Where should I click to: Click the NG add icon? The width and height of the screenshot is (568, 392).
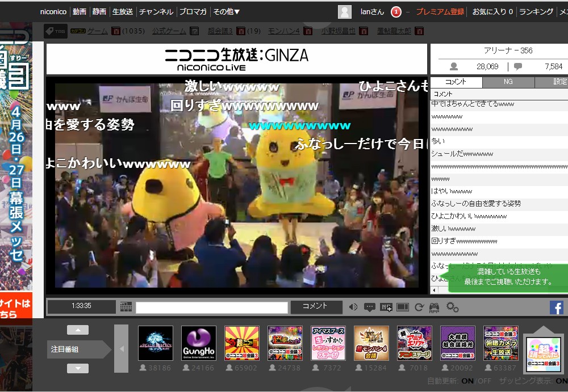pos(386,307)
